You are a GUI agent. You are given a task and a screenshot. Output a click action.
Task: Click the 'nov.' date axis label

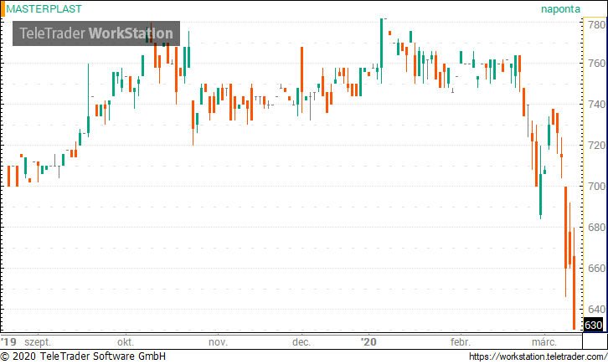coord(218,342)
